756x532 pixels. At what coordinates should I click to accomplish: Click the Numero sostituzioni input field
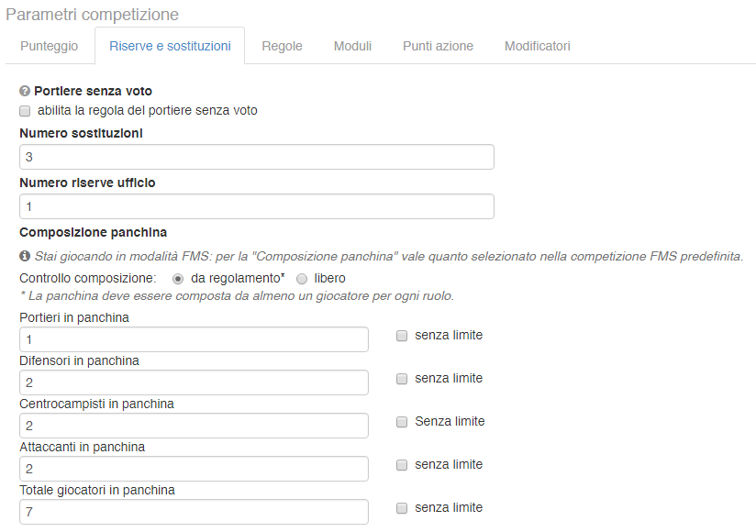click(x=257, y=157)
